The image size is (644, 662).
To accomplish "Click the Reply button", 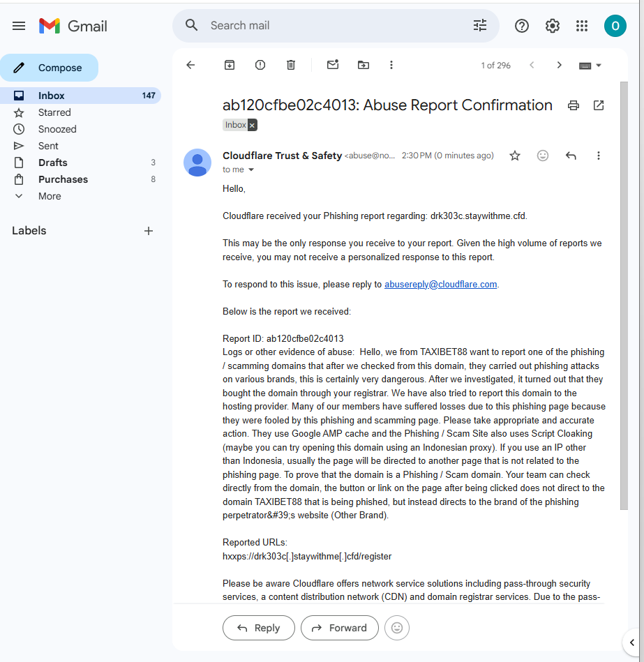I will coord(258,628).
